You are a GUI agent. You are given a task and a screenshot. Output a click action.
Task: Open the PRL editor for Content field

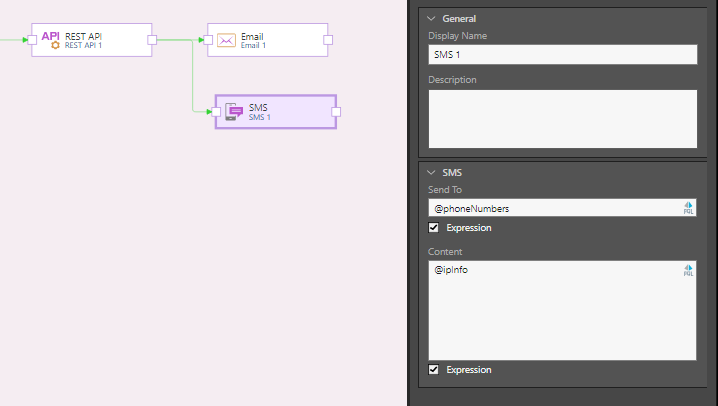pyautogui.click(x=688, y=270)
